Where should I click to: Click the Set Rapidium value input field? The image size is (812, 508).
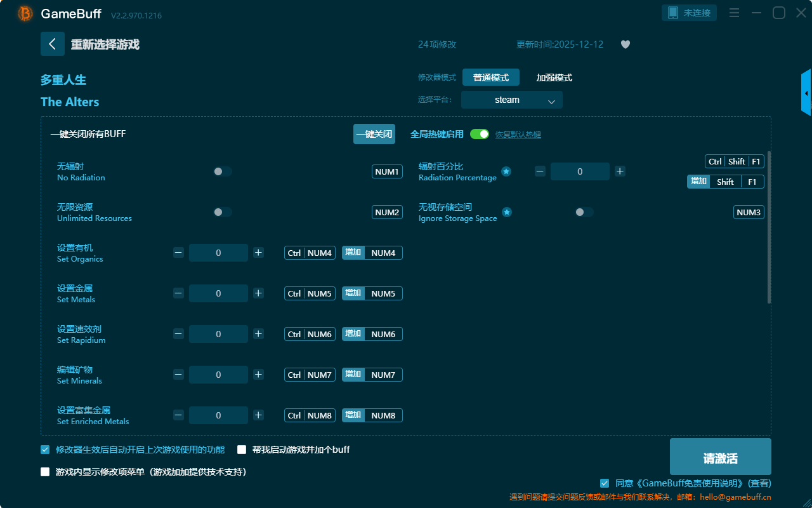[218, 334]
